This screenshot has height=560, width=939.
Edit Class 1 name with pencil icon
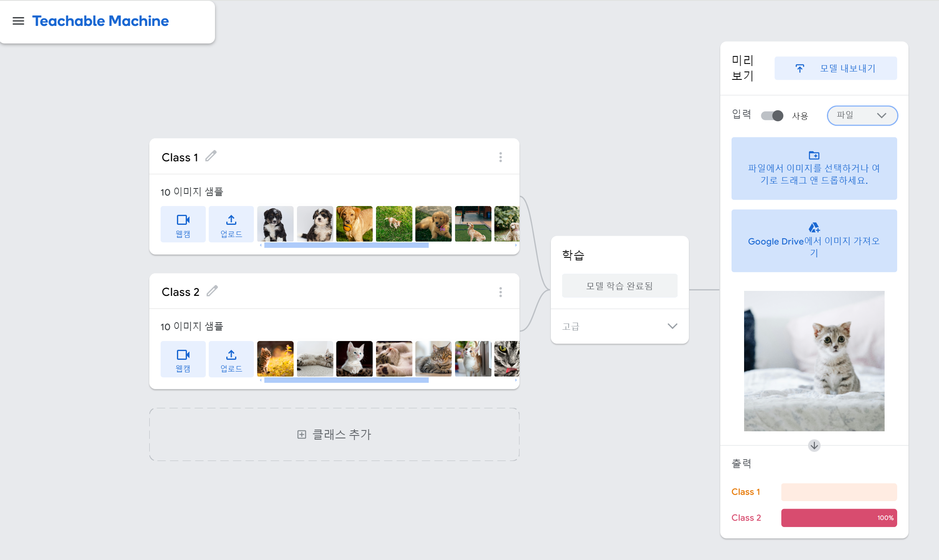211,156
